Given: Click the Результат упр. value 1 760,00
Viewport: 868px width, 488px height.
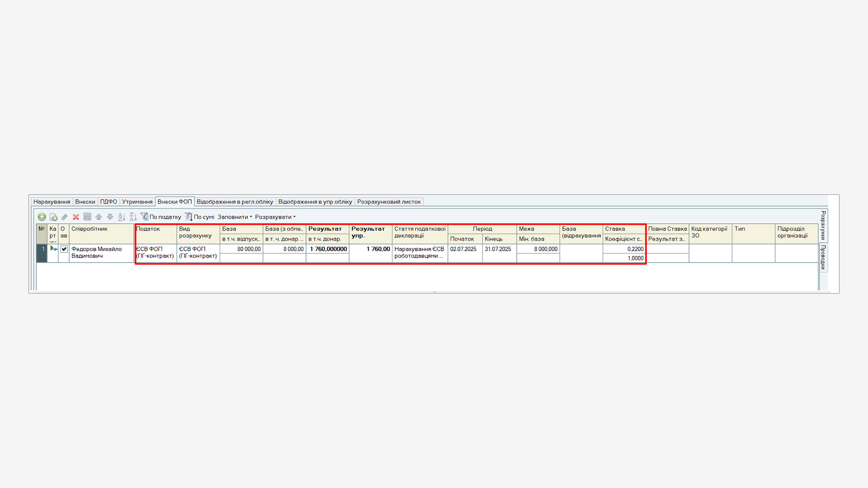Looking at the screenshot, I should [x=370, y=253].
